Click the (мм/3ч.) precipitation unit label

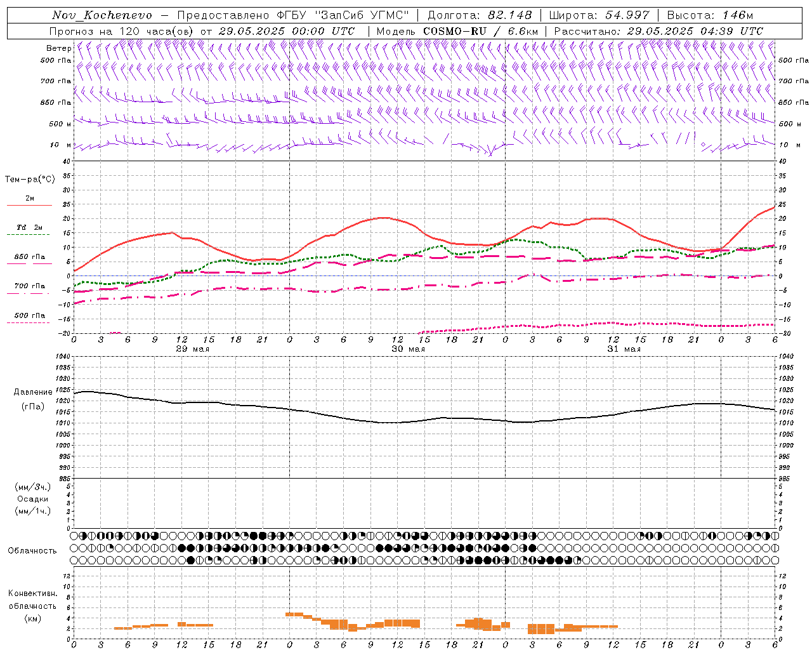point(33,487)
